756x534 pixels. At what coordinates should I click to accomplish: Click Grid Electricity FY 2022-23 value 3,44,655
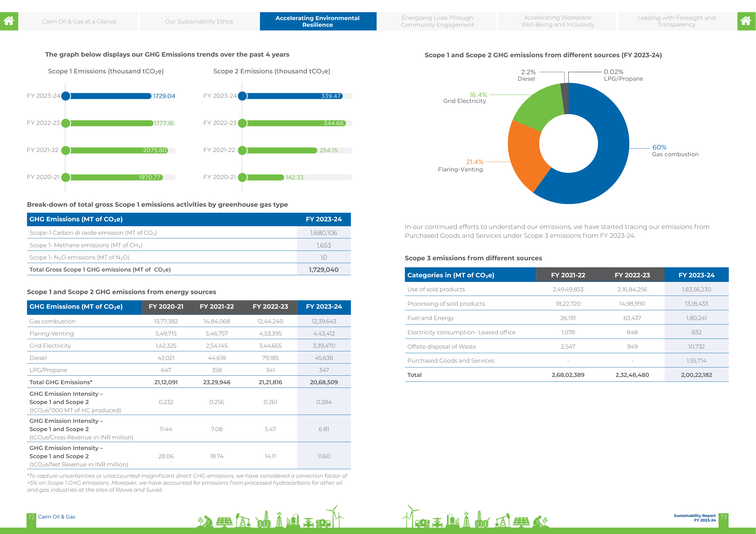click(270, 346)
